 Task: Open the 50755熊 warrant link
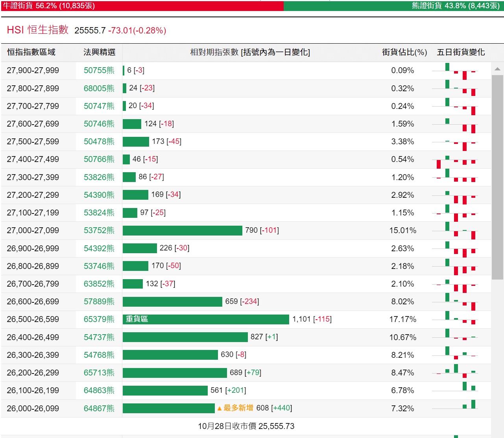pos(99,70)
